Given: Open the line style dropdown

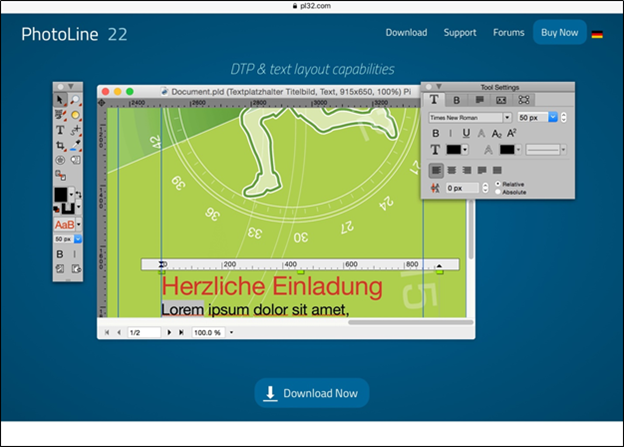Looking at the screenshot, I should point(563,150).
